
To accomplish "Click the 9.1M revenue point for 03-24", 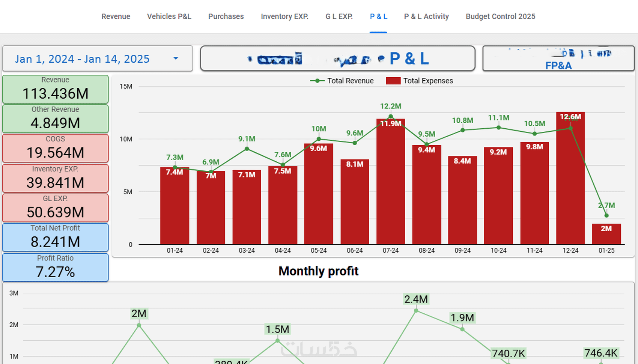I will coord(247,149).
